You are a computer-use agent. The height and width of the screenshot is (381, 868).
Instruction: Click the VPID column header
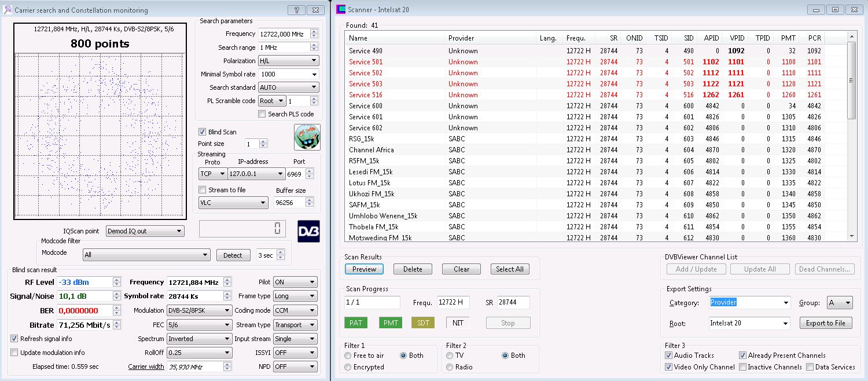(x=735, y=38)
